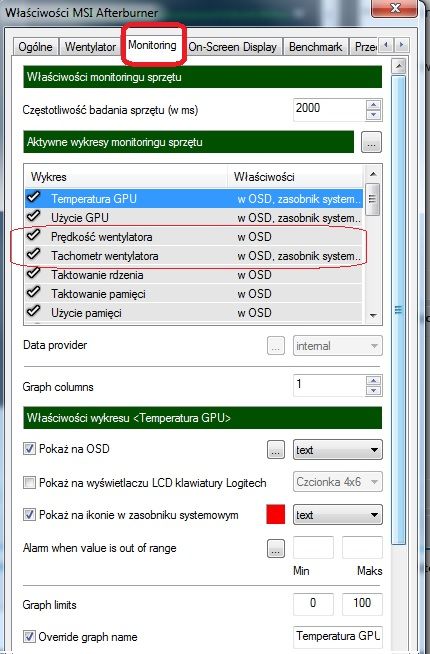
Task: Toggle the Override graph name checkbox
Action: coord(29,637)
